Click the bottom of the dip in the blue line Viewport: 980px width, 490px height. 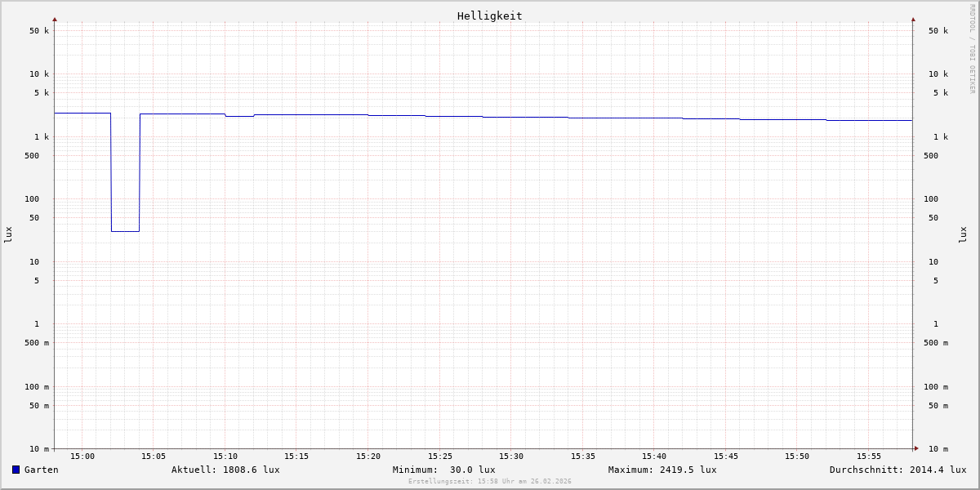tap(125, 231)
